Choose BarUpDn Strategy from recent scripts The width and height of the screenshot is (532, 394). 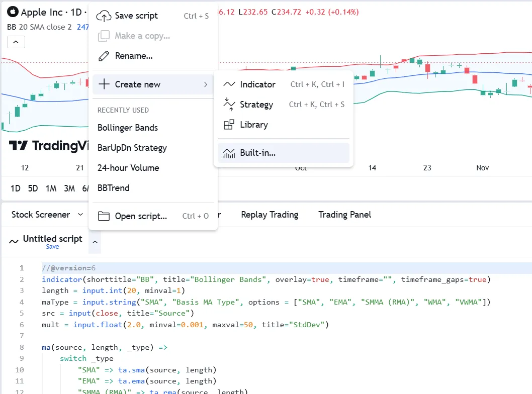tap(132, 148)
